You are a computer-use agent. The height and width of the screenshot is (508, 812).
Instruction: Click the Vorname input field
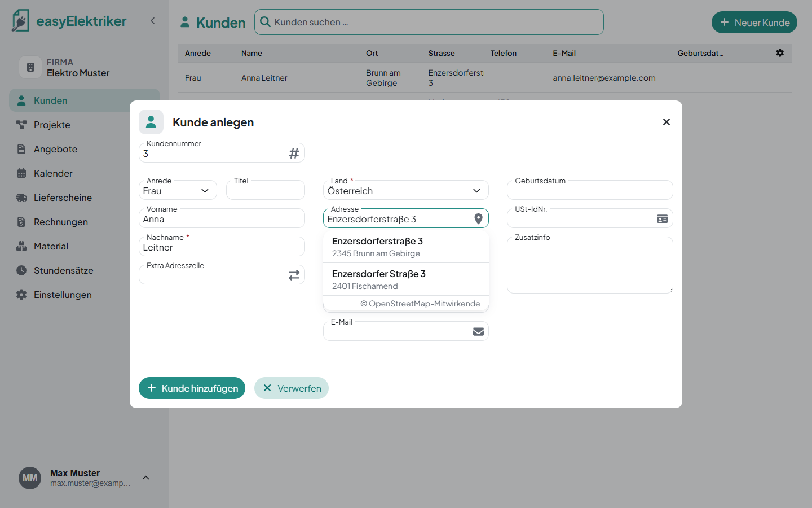pos(222,218)
